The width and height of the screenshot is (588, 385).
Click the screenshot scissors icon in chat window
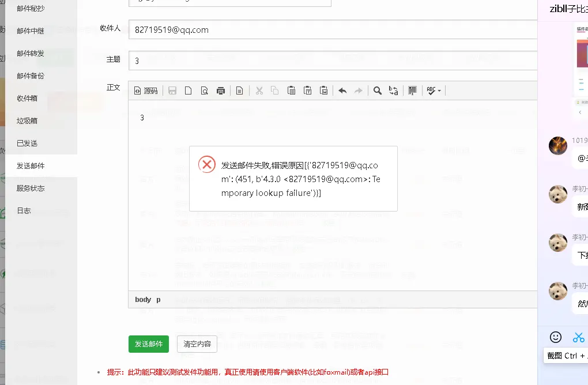[x=578, y=337]
